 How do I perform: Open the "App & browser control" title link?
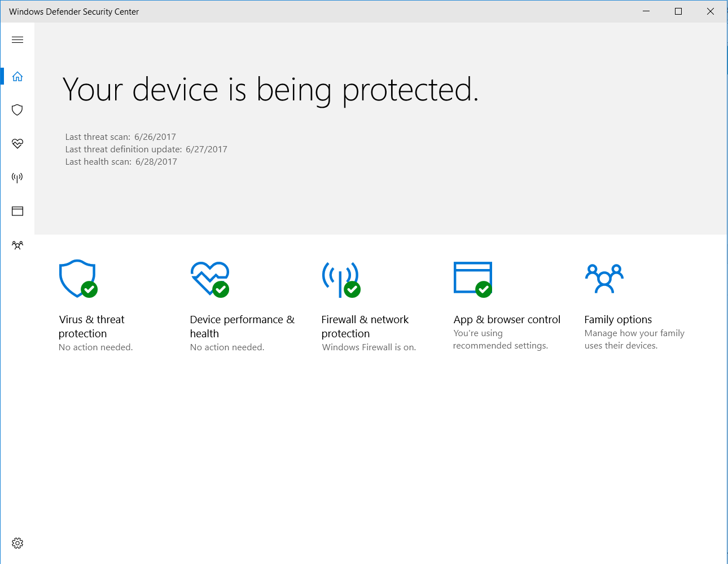point(507,320)
